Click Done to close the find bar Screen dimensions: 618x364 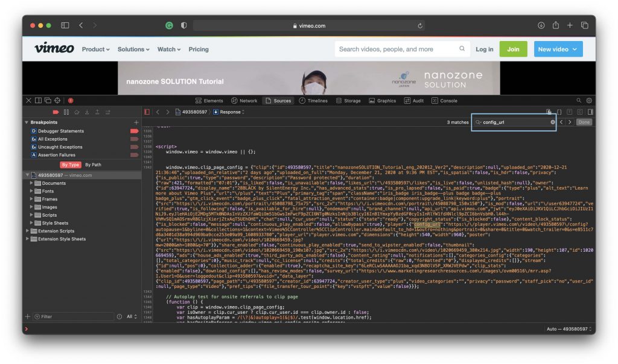click(584, 123)
